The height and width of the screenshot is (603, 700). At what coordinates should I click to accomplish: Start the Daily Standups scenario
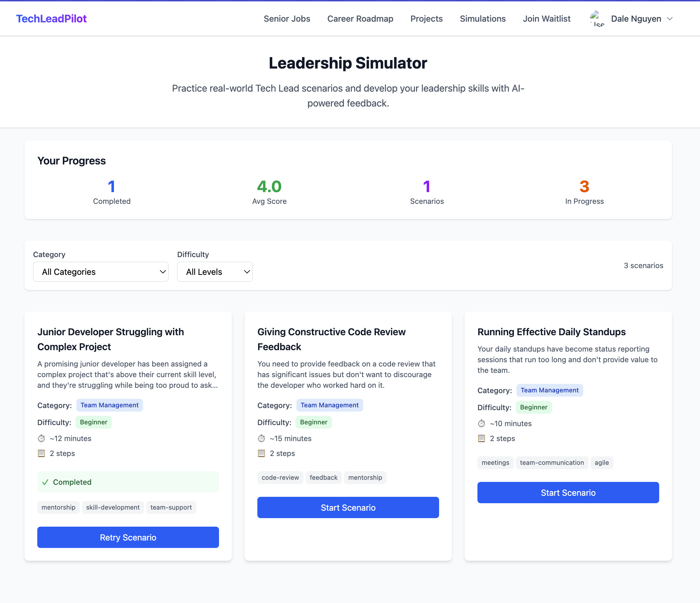tap(568, 493)
